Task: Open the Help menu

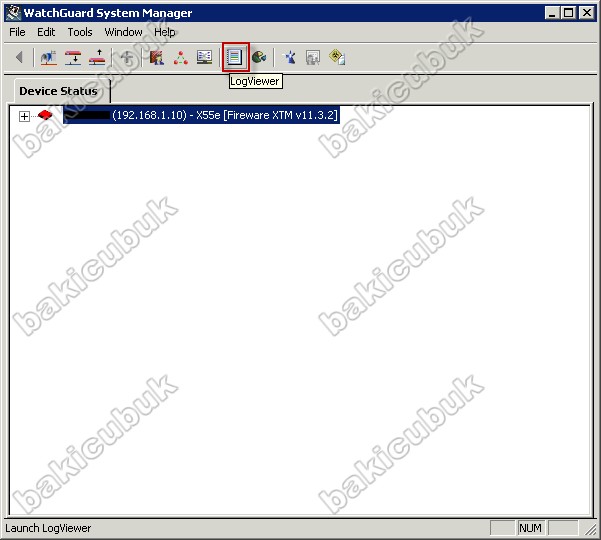Action: (164, 32)
